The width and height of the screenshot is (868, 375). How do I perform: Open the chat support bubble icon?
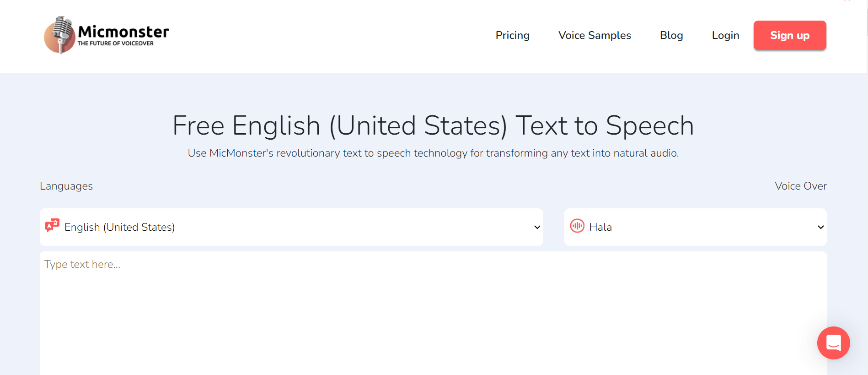point(833,343)
